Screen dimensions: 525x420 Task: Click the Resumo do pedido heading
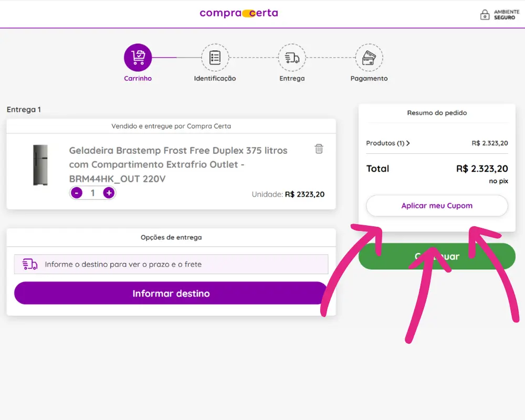pyautogui.click(x=437, y=113)
